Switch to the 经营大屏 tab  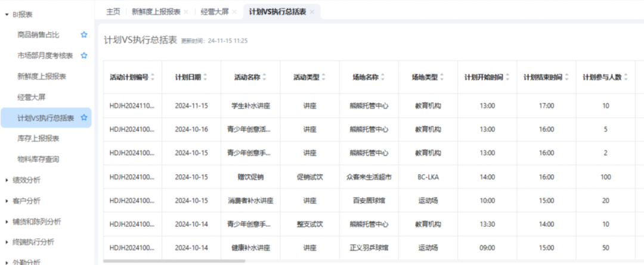[x=215, y=12]
